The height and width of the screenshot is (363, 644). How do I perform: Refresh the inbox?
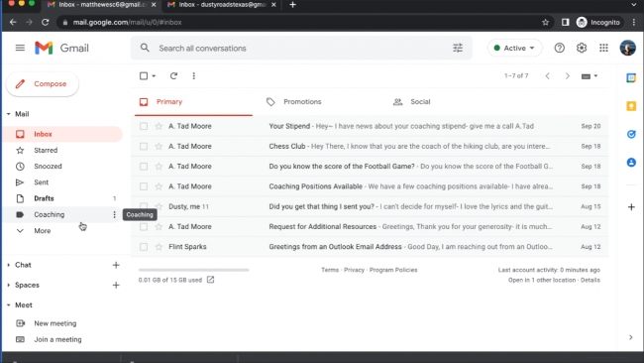[173, 75]
